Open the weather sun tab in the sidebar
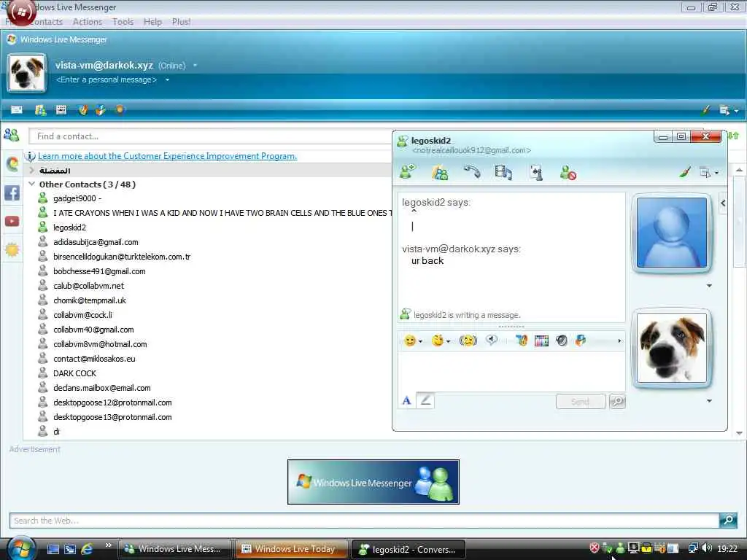Image resolution: width=747 pixels, height=560 pixels. tap(12, 249)
